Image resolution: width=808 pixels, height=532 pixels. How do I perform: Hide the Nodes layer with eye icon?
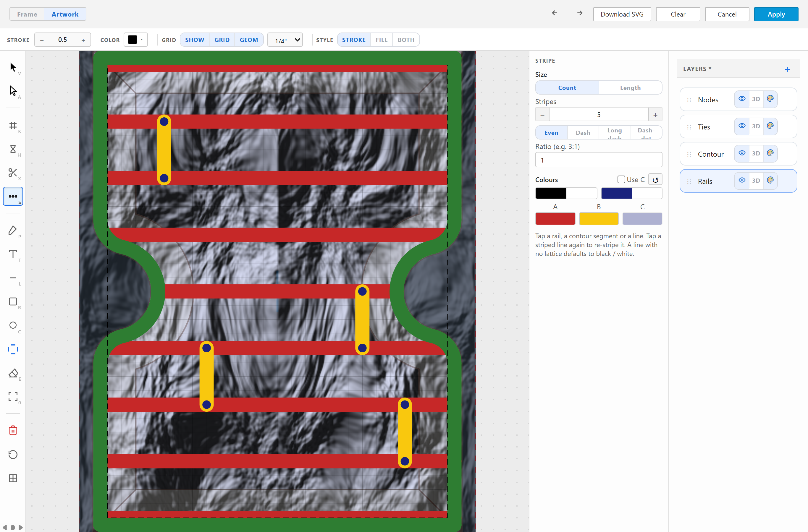click(742, 99)
